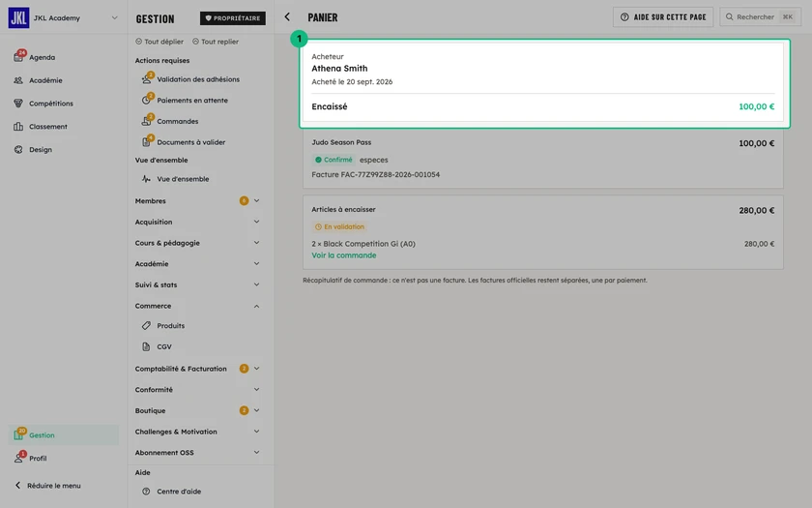Click the Propriétaire shield badge
The width and height of the screenshot is (812, 508).
pyautogui.click(x=233, y=18)
